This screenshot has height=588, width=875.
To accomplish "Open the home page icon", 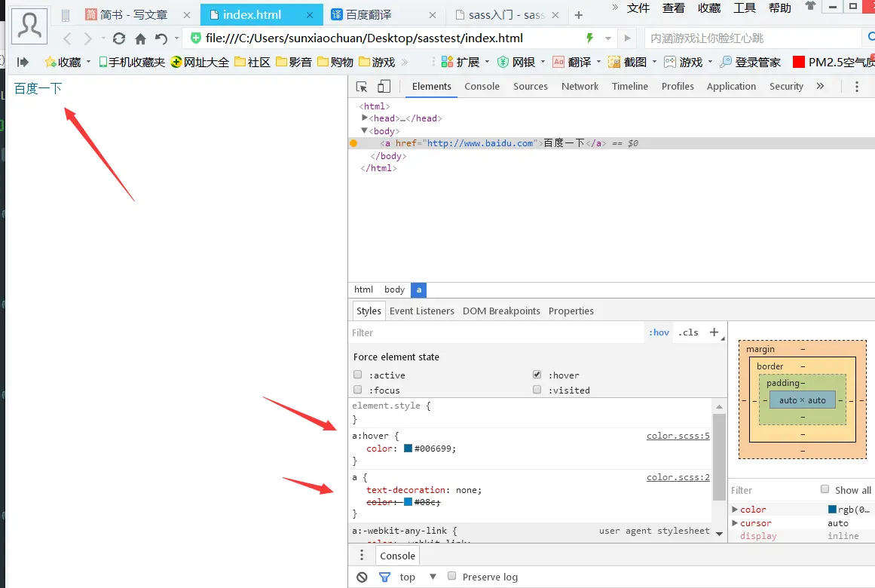I will point(141,38).
